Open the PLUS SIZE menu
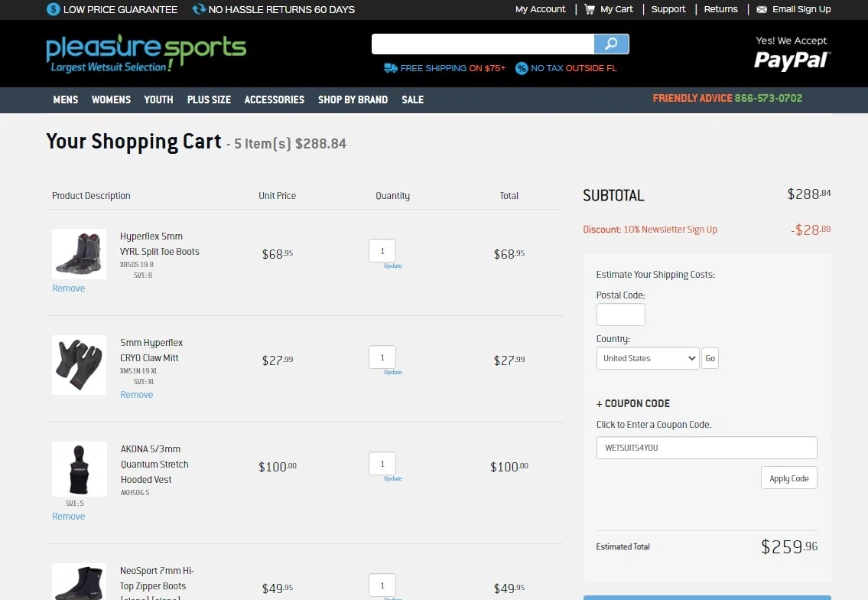The image size is (868, 600). point(209,99)
